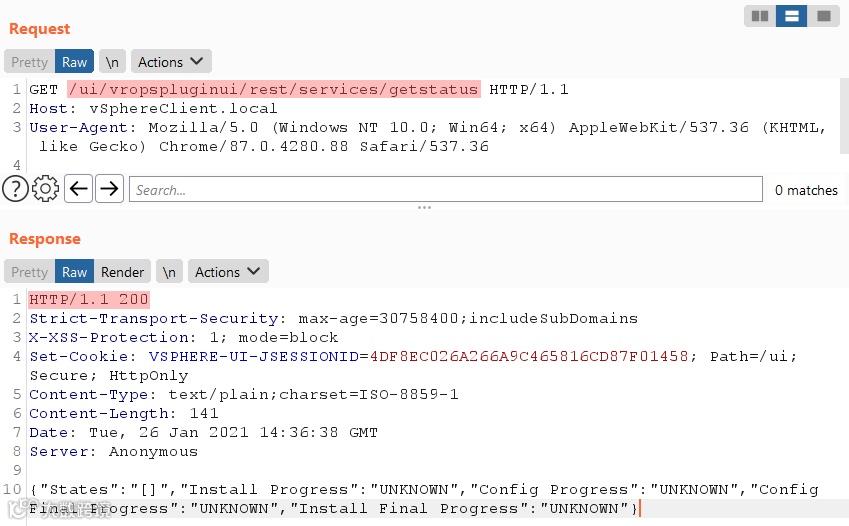
Task: Select Raw tab in Request panel
Action: click(74, 62)
